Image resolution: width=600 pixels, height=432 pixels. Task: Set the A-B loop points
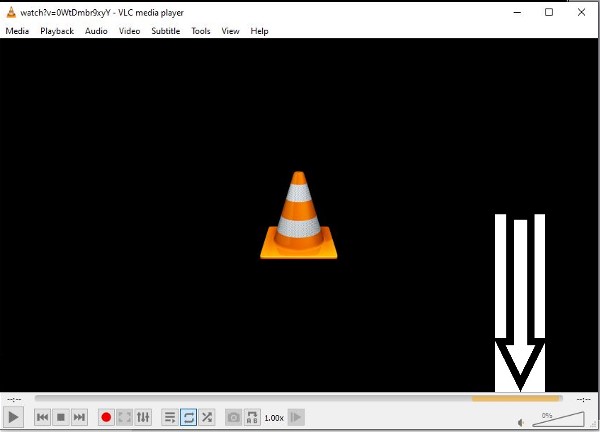click(x=252, y=417)
